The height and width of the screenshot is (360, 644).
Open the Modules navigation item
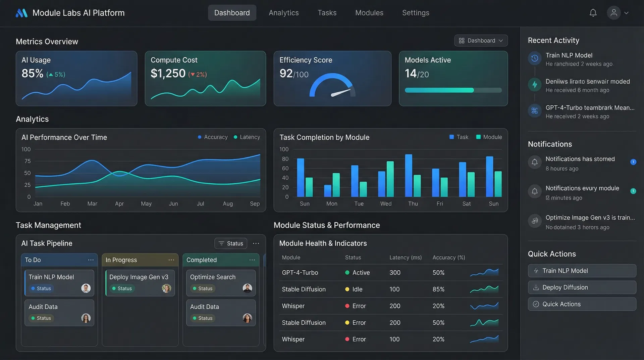369,12
